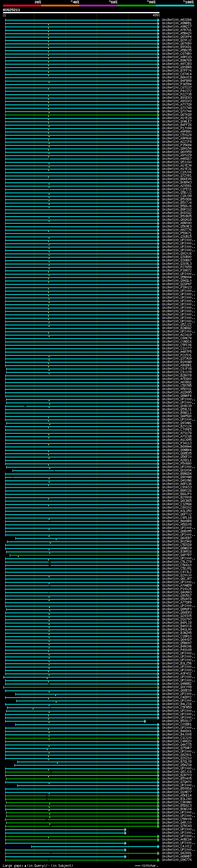Select hit label UniRef100_Q6TKQ9
Viewport: 197px width, 868px height.
click(177, 115)
